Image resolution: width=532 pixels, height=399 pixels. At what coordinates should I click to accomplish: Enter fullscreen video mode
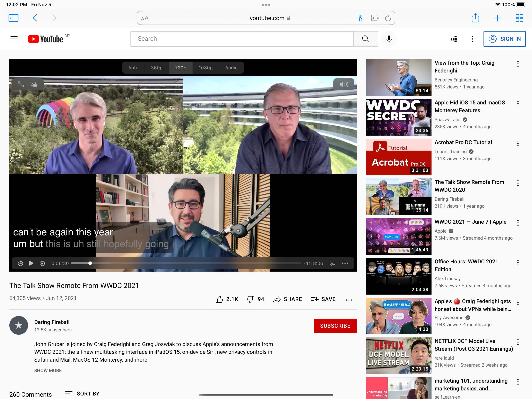[x=21, y=84]
